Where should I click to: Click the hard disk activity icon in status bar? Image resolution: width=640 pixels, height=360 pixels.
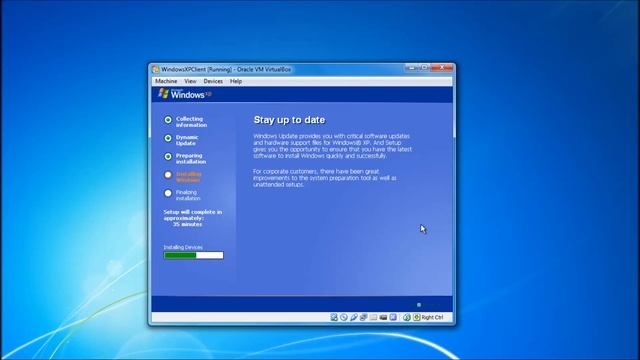334,317
